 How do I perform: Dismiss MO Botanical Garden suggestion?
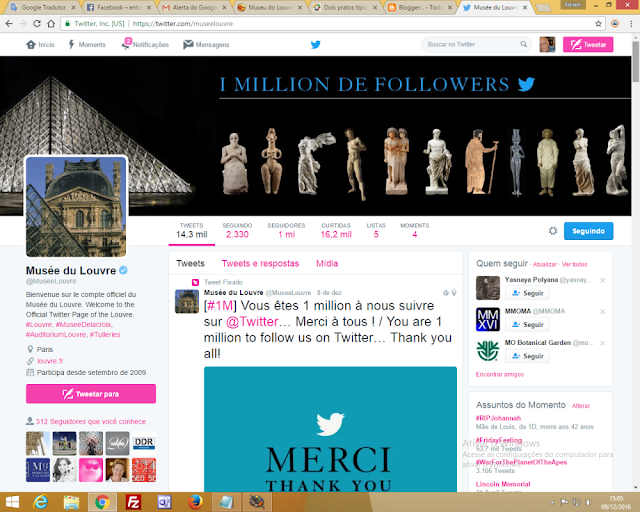coord(602,343)
